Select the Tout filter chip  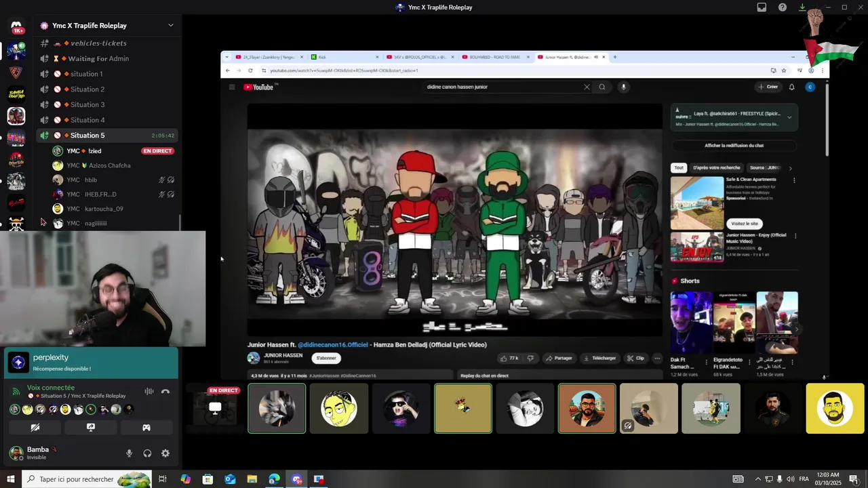click(x=678, y=167)
